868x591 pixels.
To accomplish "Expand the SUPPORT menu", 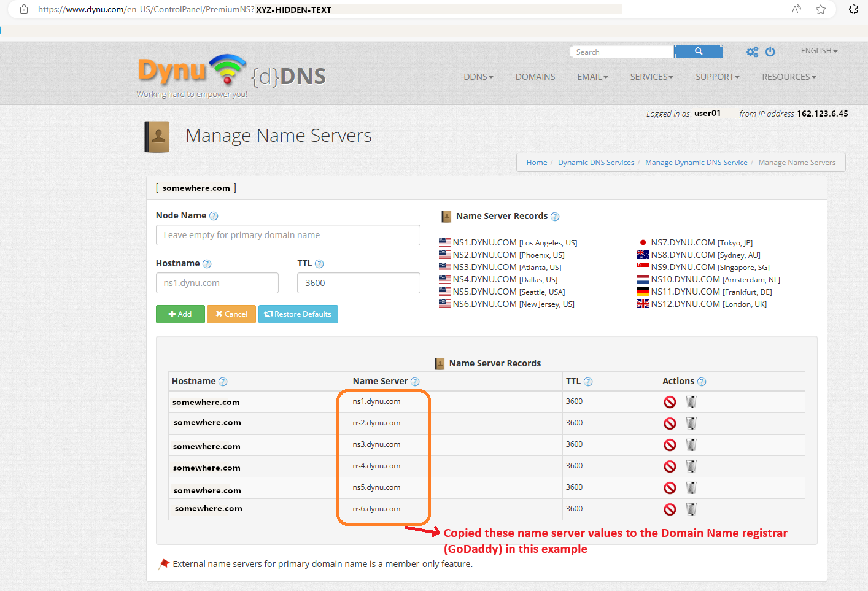I will 717,77.
